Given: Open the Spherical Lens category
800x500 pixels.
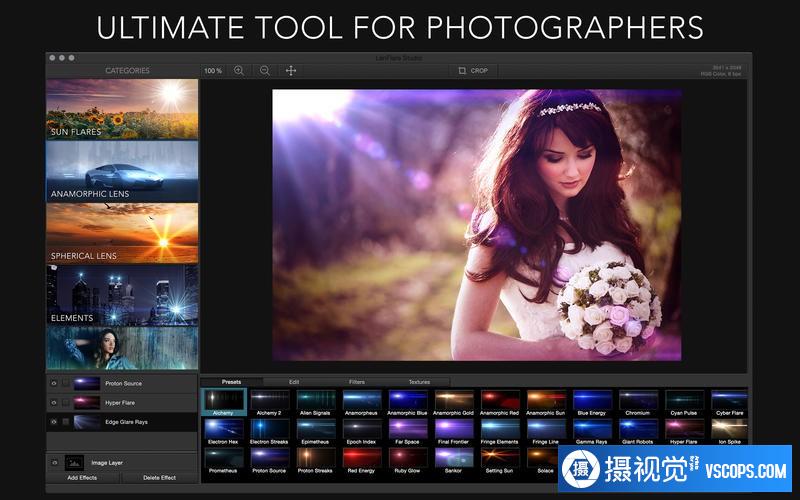Looking at the screenshot, I should 122,233.
